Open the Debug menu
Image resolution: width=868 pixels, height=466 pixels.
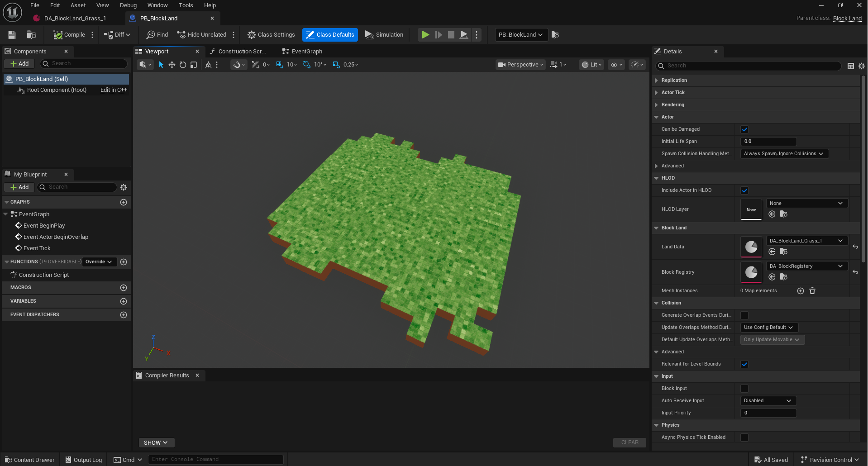pyautogui.click(x=128, y=5)
